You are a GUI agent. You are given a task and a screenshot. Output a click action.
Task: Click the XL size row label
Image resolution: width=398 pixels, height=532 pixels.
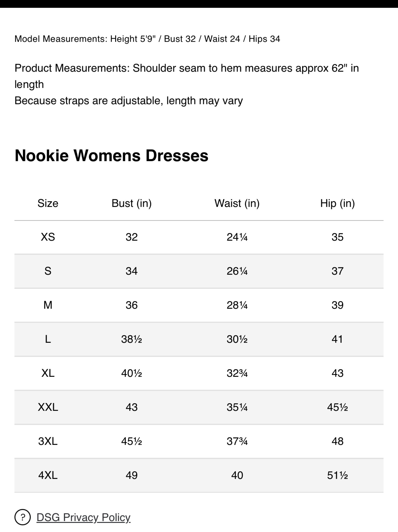pyautogui.click(x=48, y=373)
